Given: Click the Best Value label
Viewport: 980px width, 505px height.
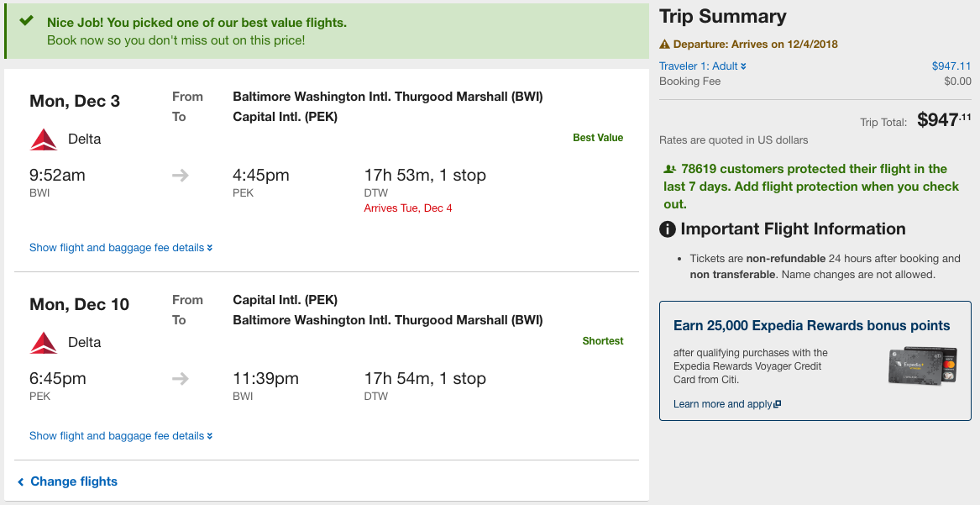Looking at the screenshot, I should point(598,138).
